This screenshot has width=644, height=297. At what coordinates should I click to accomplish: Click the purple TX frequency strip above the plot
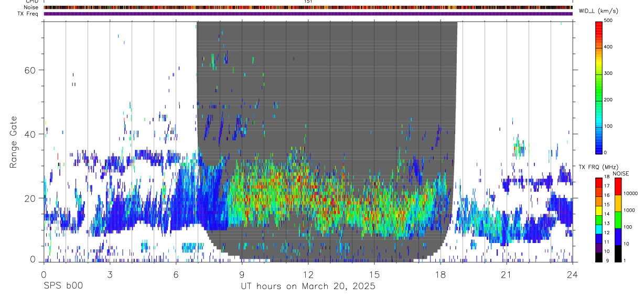coord(308,14)
